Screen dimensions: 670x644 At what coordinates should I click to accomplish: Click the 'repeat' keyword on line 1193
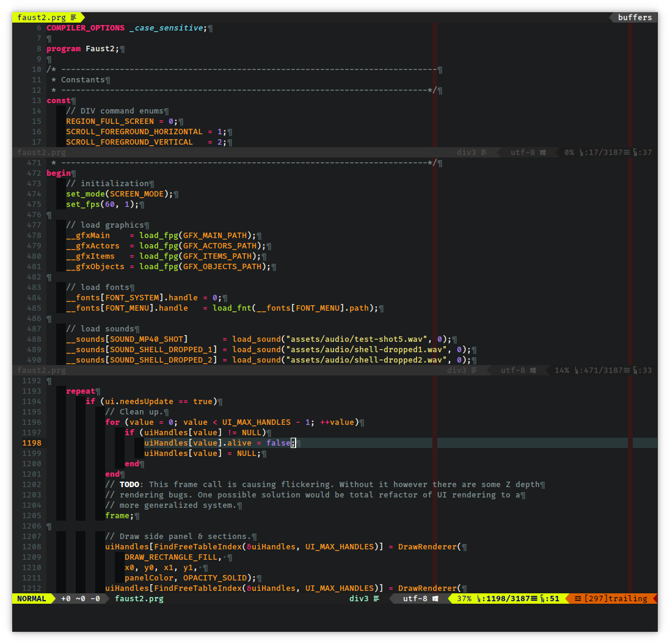81,391
